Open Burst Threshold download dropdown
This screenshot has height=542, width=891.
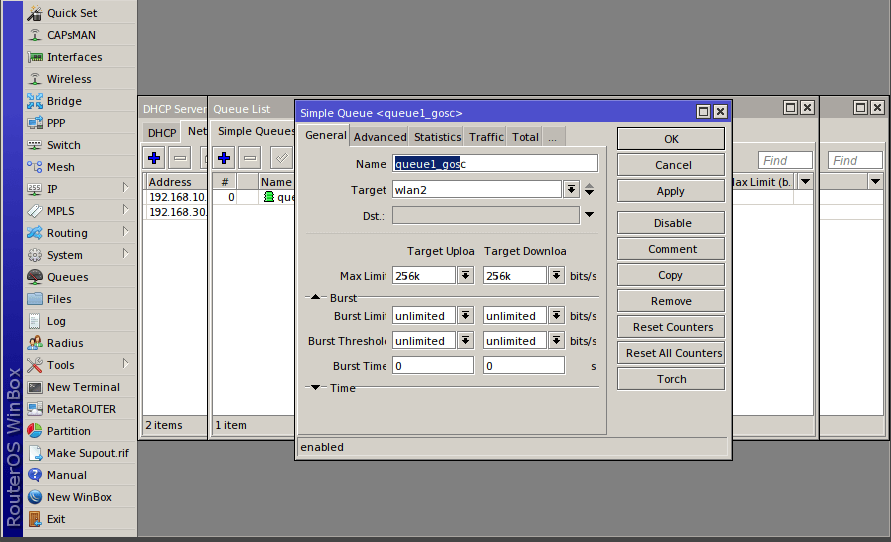(x=556, y=340)
